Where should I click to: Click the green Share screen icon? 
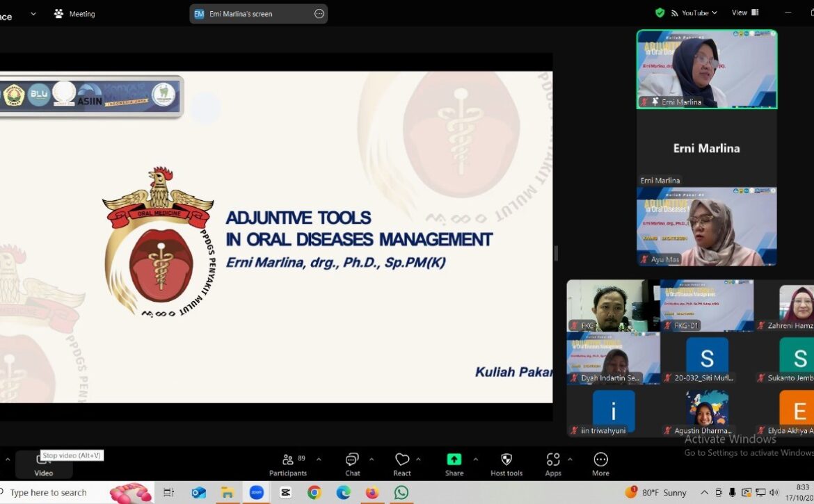tap(454, 460)
